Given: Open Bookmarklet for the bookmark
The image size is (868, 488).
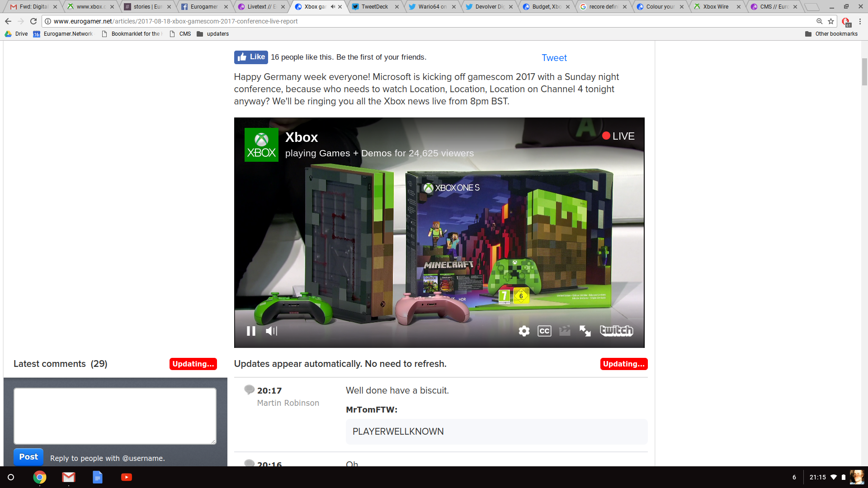Looking at the screenshot, I should coord(132,34).
